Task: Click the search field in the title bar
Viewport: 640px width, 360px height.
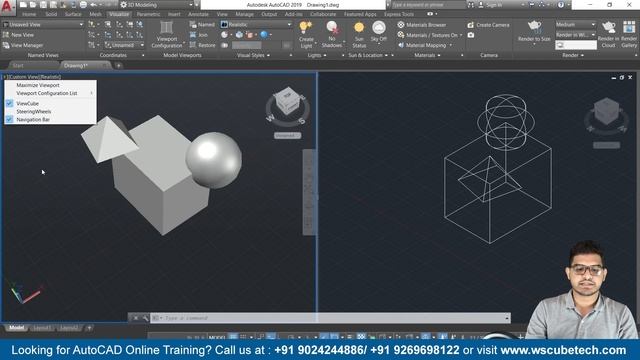Action: pos(429,5)
